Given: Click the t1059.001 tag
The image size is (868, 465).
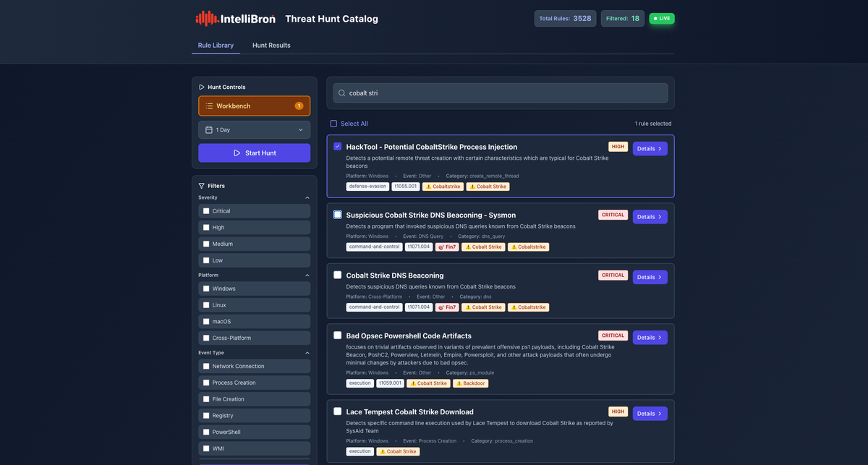Looking at the screenshot, I should tap(391, 383).
